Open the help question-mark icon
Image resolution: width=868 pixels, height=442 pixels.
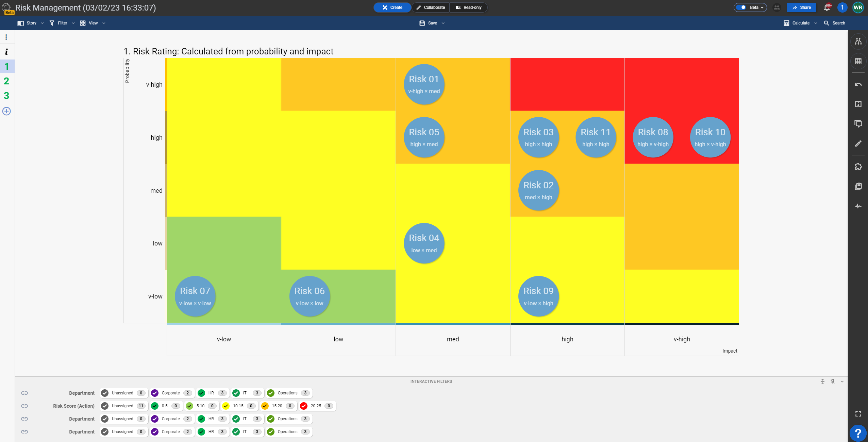click(x=858, y=433)
